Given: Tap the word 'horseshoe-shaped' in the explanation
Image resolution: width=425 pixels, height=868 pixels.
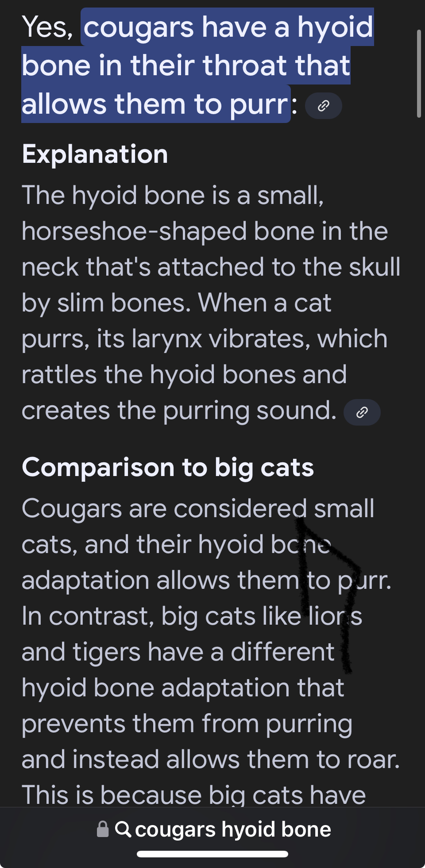Looking at the screenshot, I should [134, 231].
